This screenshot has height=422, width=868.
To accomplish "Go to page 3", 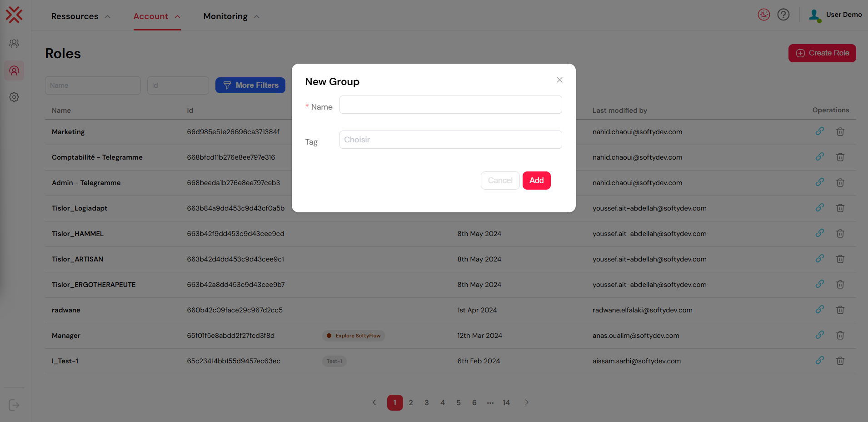I will click(427, 402).
